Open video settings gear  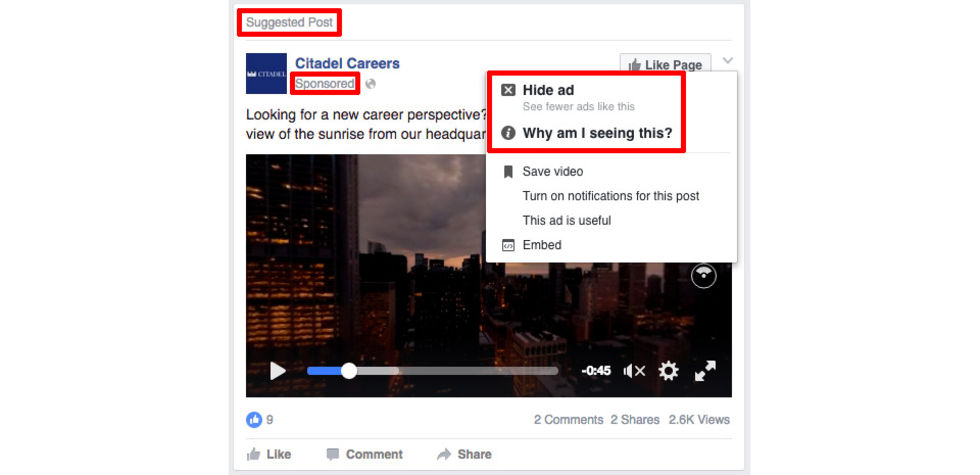click(x=669, y=371)
